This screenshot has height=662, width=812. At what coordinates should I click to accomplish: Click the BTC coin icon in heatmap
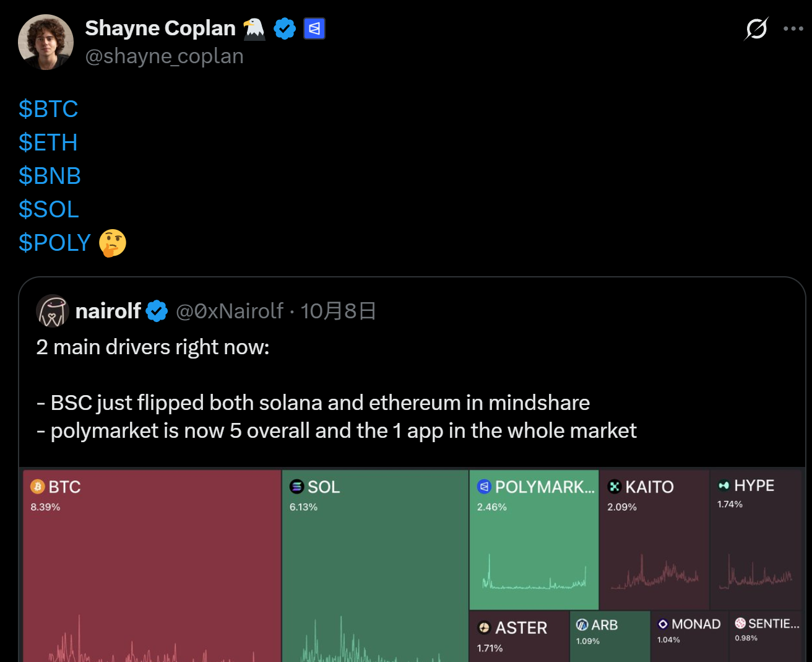pos(38,487)
